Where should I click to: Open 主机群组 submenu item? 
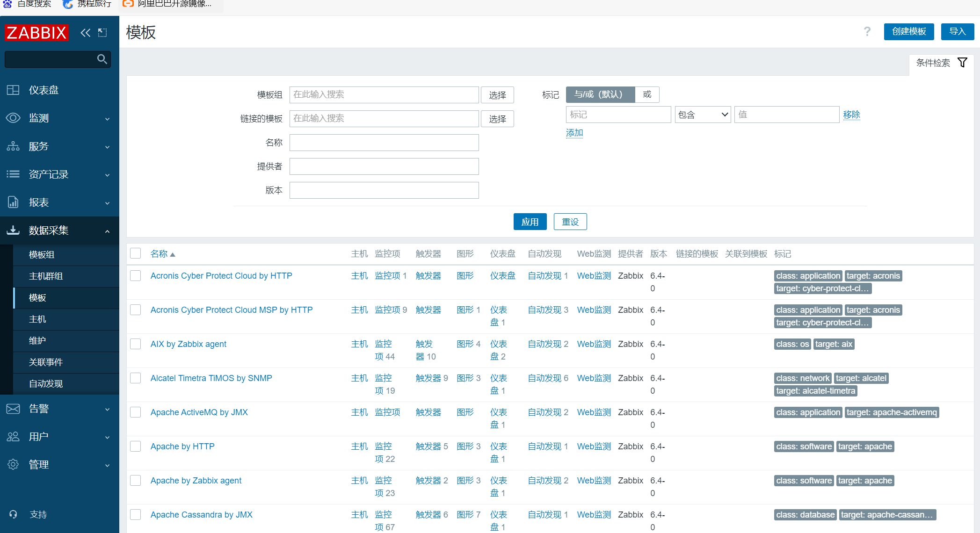[66, 276]
